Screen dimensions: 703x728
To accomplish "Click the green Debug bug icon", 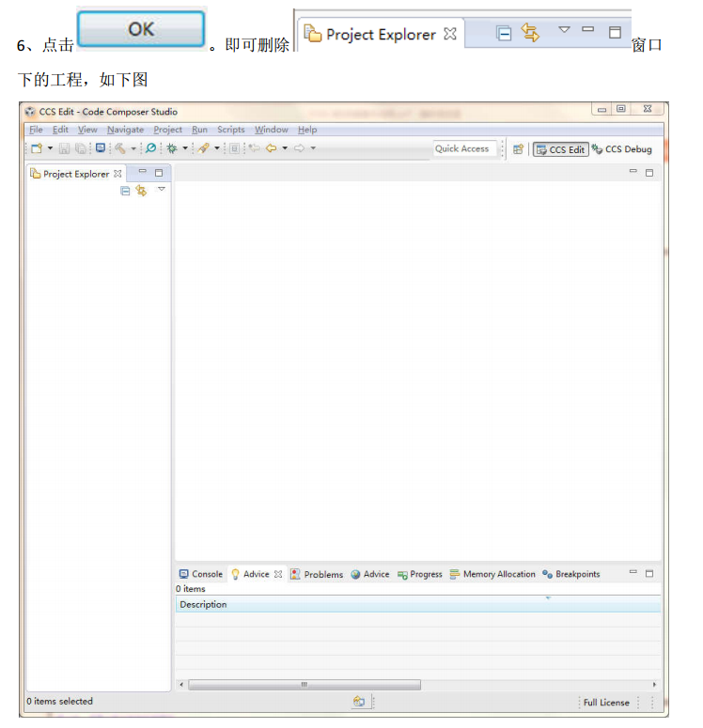I will [172, 148].
